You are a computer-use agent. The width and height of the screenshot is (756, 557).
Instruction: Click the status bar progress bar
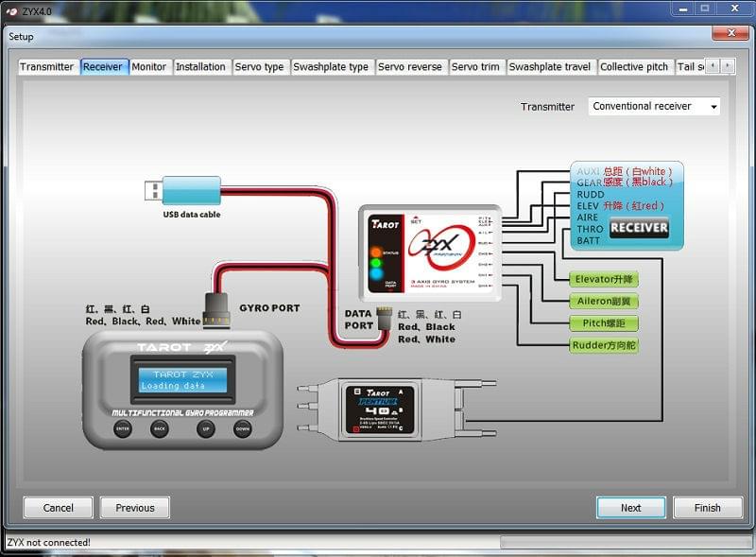pos(626,543)
